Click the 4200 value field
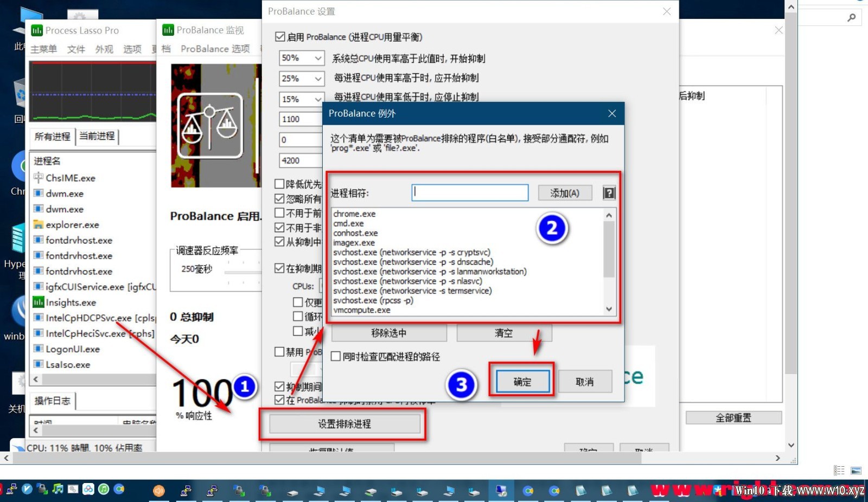Viewport: 868px width, 502px height. 301,160
